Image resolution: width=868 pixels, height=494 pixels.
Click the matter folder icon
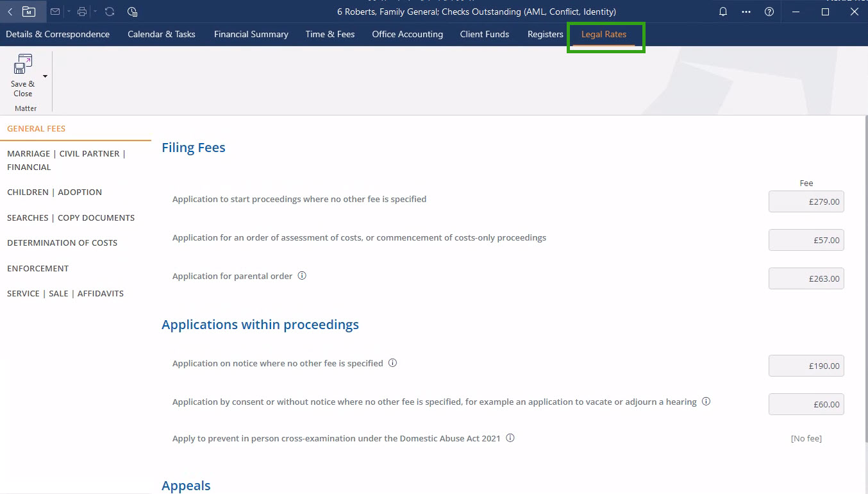tap(29, 12)
